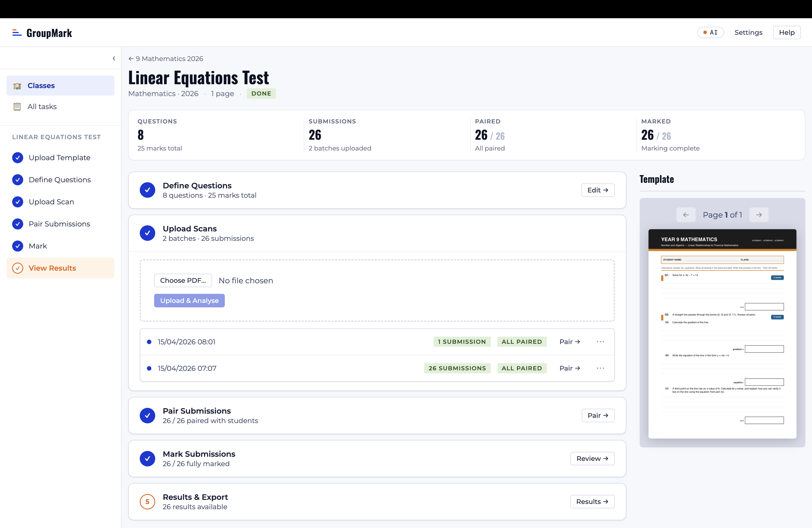This screenshot has height=528, width=812.
Task: Open more options for 08:01 batch
Action: point(600,342)
